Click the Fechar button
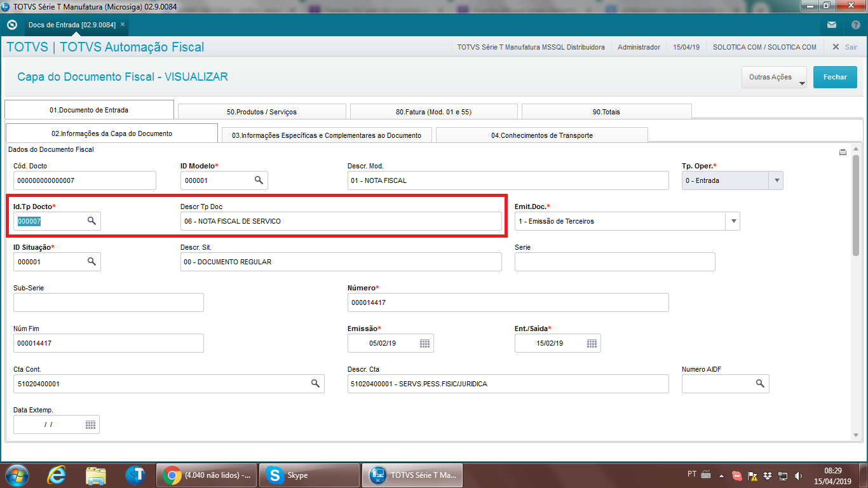 pyautogui.click(x=835, y=78)
